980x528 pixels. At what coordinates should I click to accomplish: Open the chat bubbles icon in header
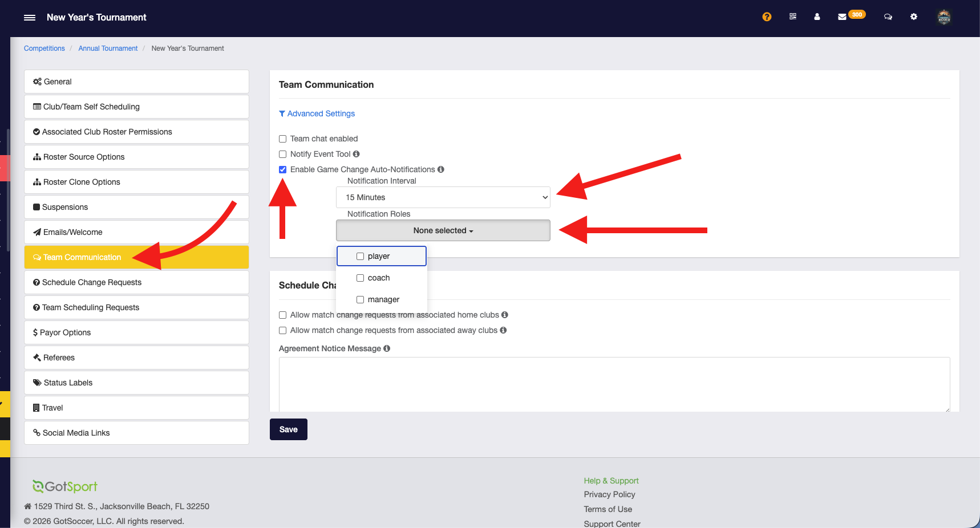click(888, 17)
